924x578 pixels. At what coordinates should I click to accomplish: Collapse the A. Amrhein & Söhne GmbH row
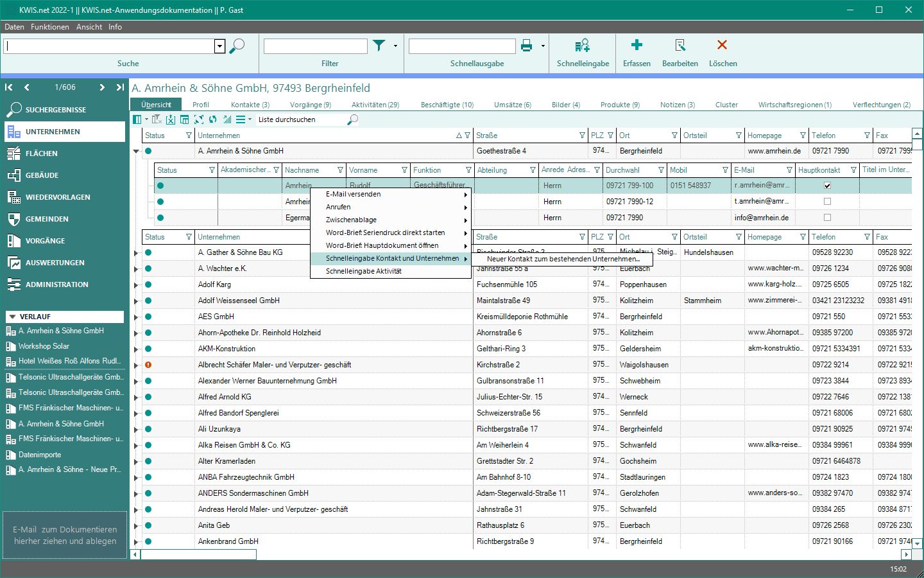(136, 152)
